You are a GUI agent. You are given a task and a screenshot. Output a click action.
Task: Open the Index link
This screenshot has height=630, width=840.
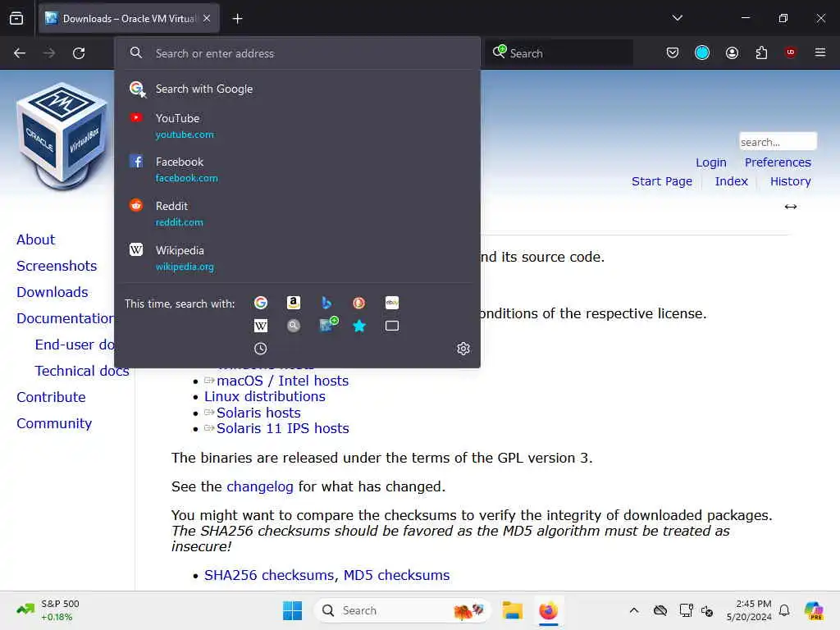point(731,181)
